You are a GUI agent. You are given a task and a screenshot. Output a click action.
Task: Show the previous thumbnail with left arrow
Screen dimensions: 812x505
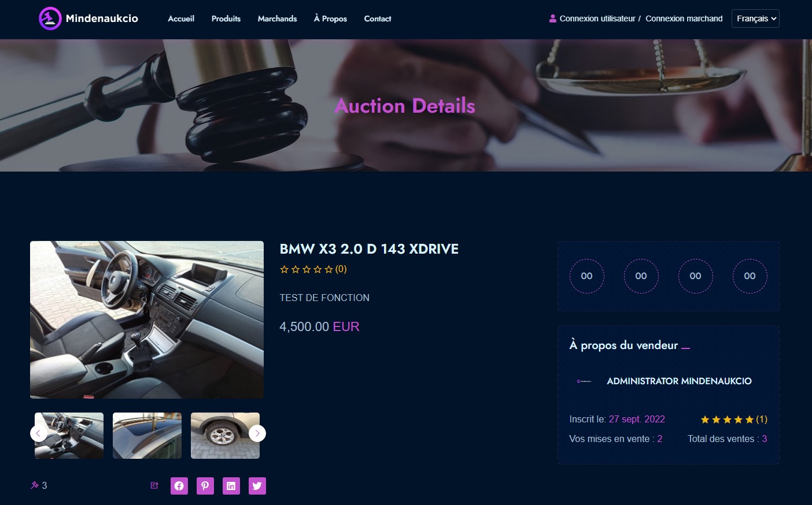click(x=39, y=433)
